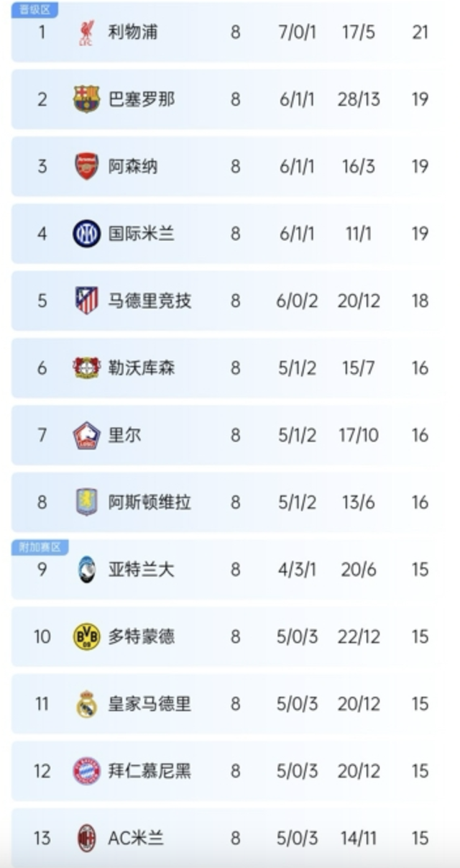Open team name 巴塞罗那

pyautogui.click(x=142, y=99)
